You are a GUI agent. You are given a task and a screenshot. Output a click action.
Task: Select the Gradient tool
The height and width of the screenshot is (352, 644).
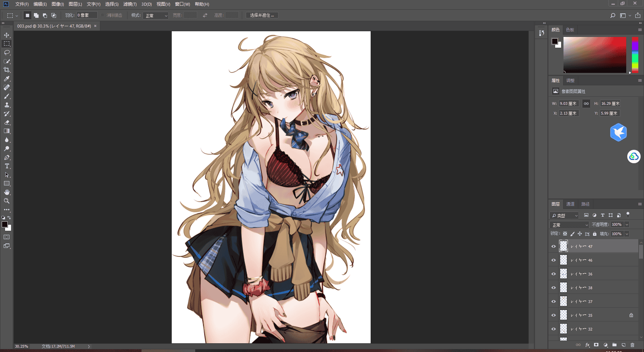(7, 131)
